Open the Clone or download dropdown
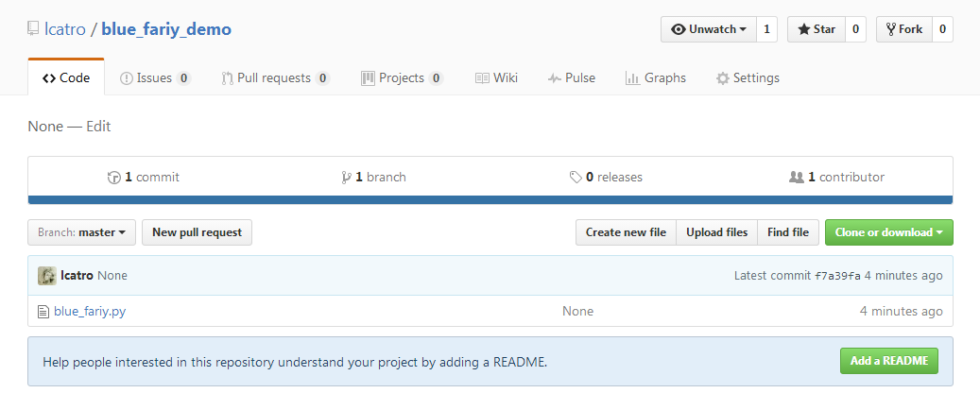This screenshot has width=980, height=410. 889,232
